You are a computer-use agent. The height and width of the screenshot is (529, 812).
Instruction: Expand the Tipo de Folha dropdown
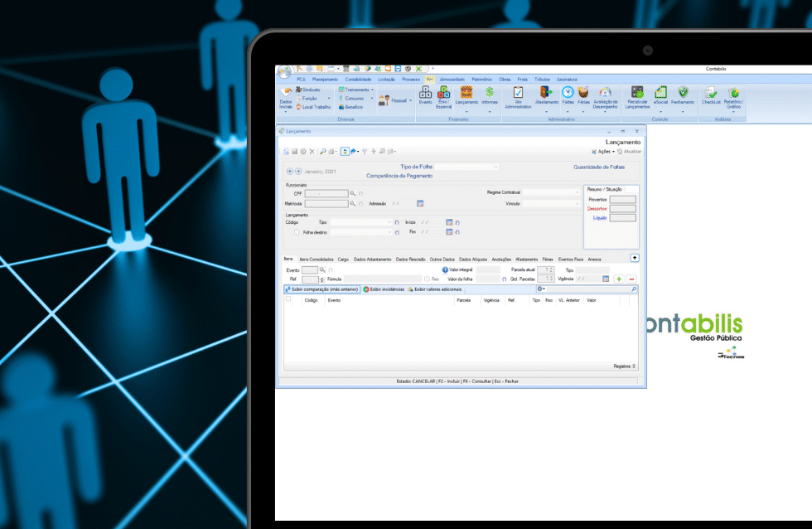pos(495,167)
